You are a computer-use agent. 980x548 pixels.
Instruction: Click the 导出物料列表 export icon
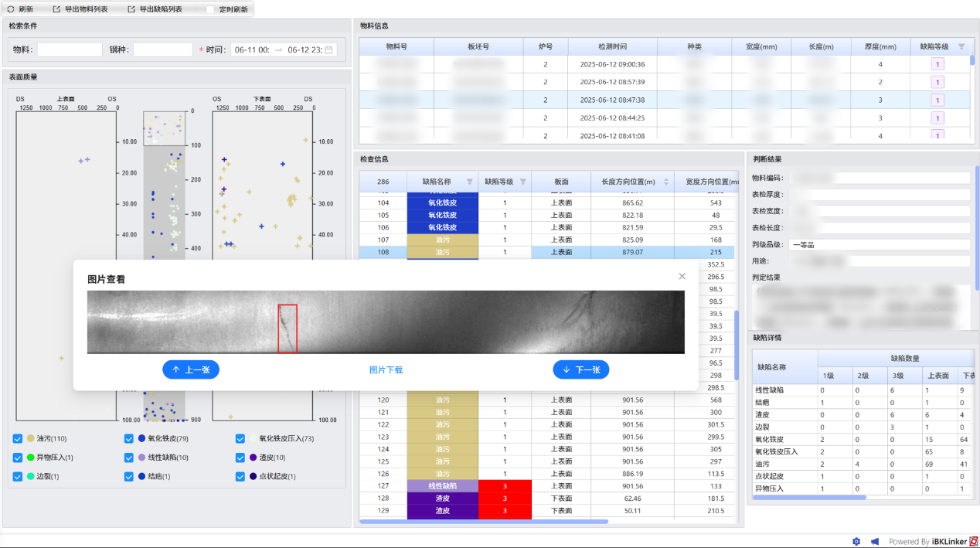click(x=56, y=9)
